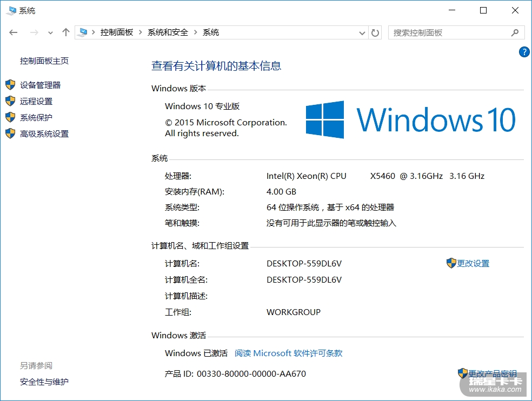Open 设备管理器 link

[x=40, y=85]
